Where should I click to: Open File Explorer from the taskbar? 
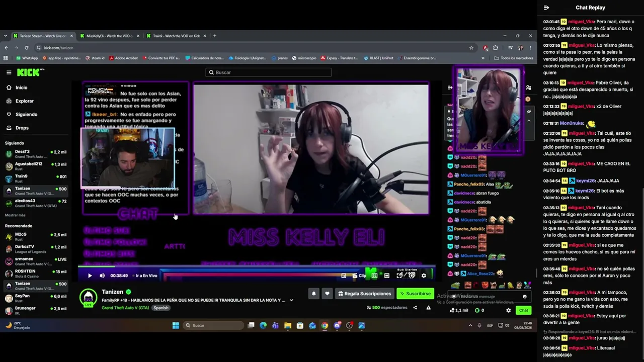coord(288,325)
